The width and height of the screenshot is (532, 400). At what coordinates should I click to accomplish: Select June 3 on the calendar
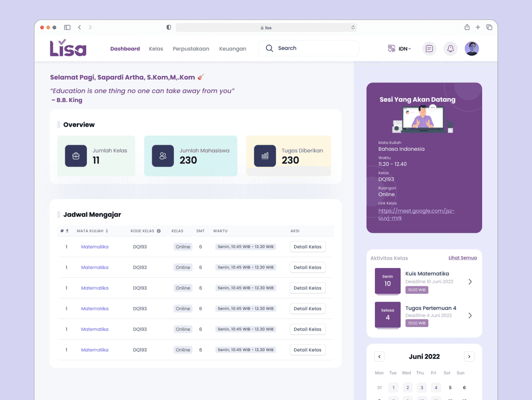coord(422,388)
